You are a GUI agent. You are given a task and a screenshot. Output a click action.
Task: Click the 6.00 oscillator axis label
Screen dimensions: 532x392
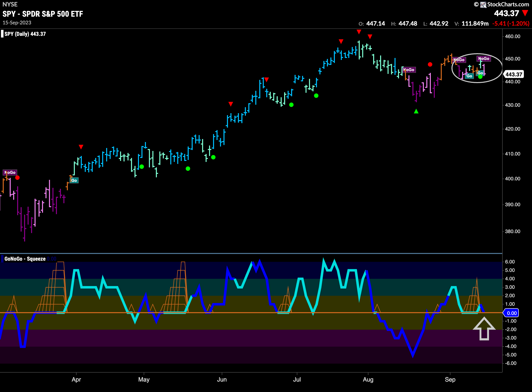(510, 262)
